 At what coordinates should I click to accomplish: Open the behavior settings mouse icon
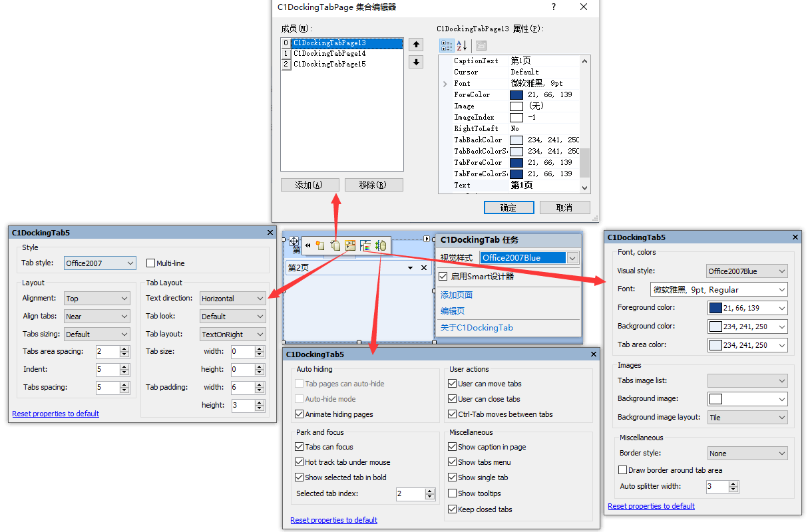tap(380, 245)
